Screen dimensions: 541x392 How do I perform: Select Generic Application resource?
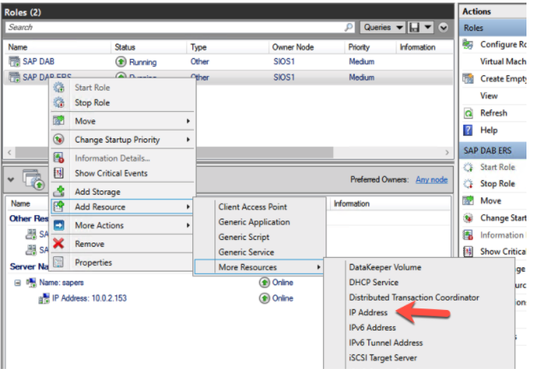(x=254, y=222)
